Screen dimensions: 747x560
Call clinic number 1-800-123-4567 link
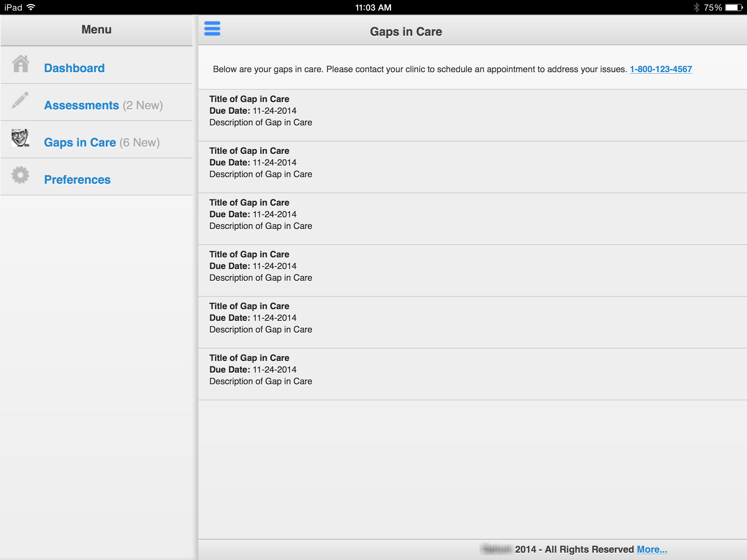point(661,69)
